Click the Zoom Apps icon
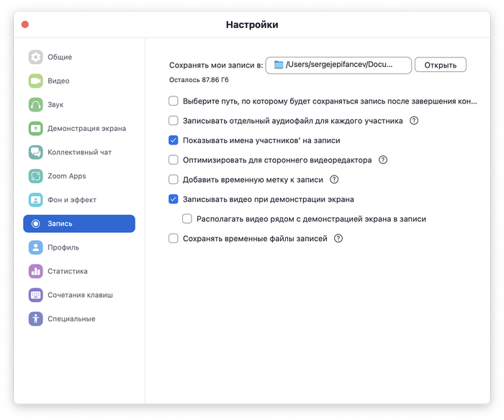The image size is (504, 420). [x=36, y=176]
